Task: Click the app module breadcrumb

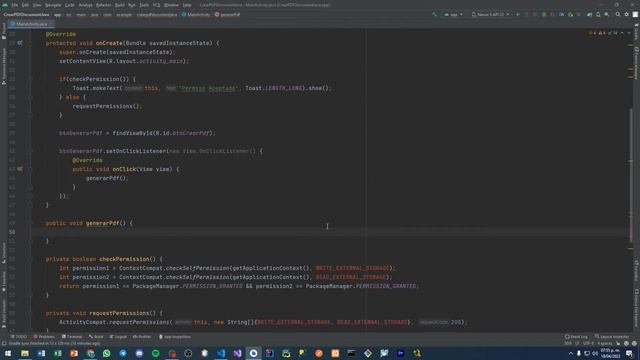Action: (58, 15)
